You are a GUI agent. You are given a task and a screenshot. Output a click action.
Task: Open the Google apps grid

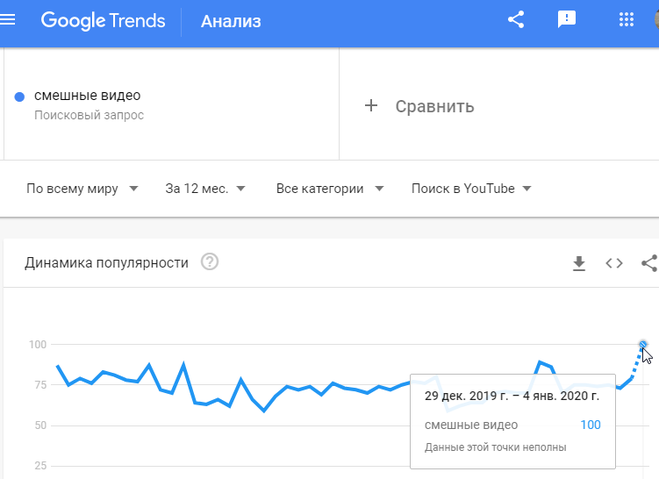pyautogui.click(x=626, y=20)
